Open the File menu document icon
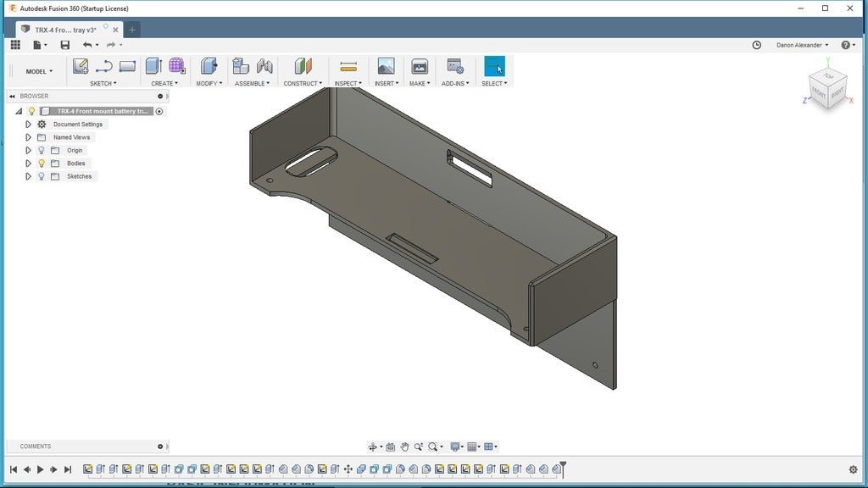 [x=37, y=45]
